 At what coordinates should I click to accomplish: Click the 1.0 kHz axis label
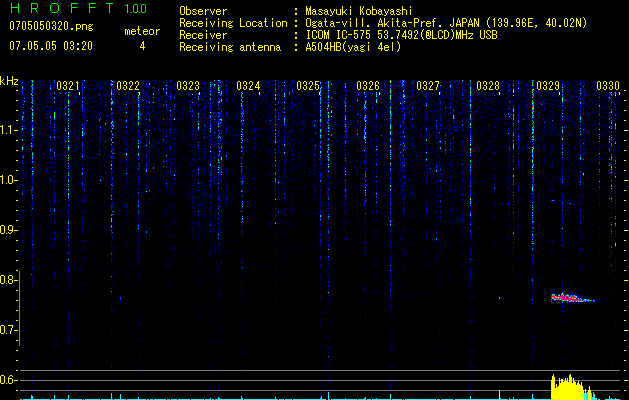(8, 180)
